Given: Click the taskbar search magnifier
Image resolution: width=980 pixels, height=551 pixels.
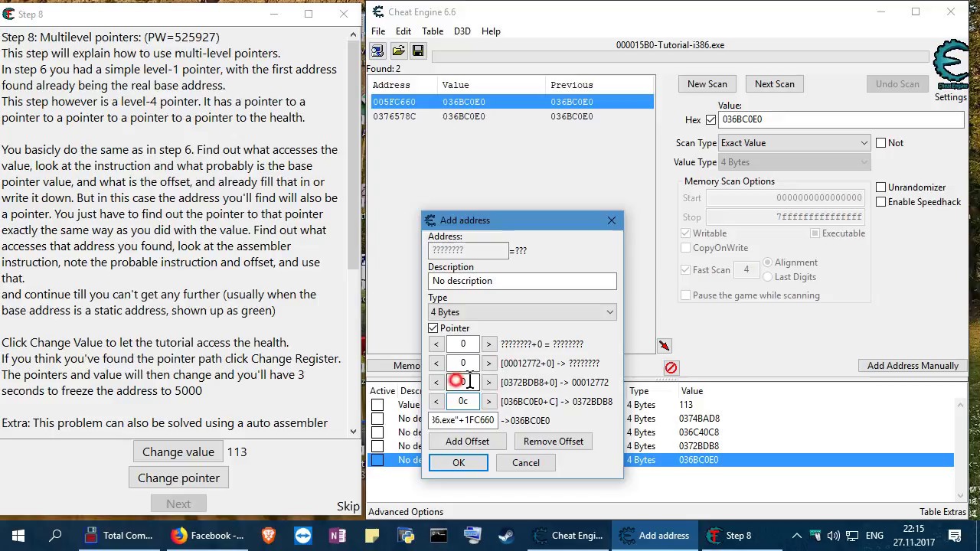Looking at the screenshot, I should [55, 536].
